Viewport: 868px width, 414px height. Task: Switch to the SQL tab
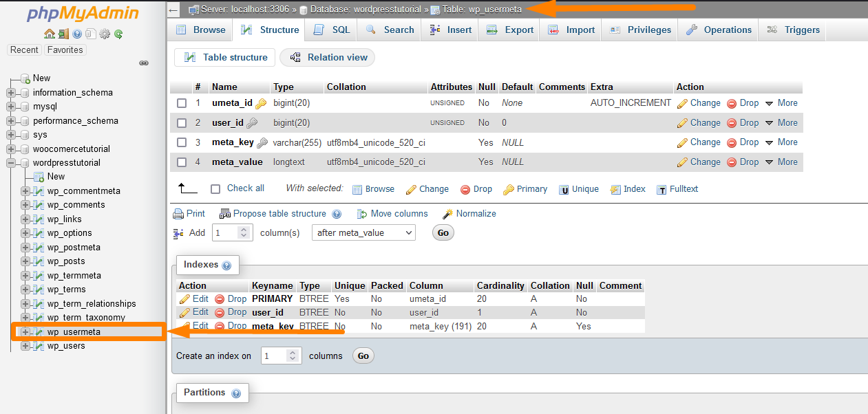pos(332,30)
